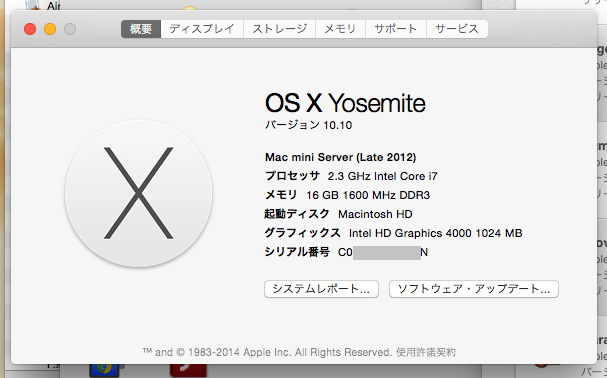
Task: Close the About This Mac window
Action: (x=30, y=29)
